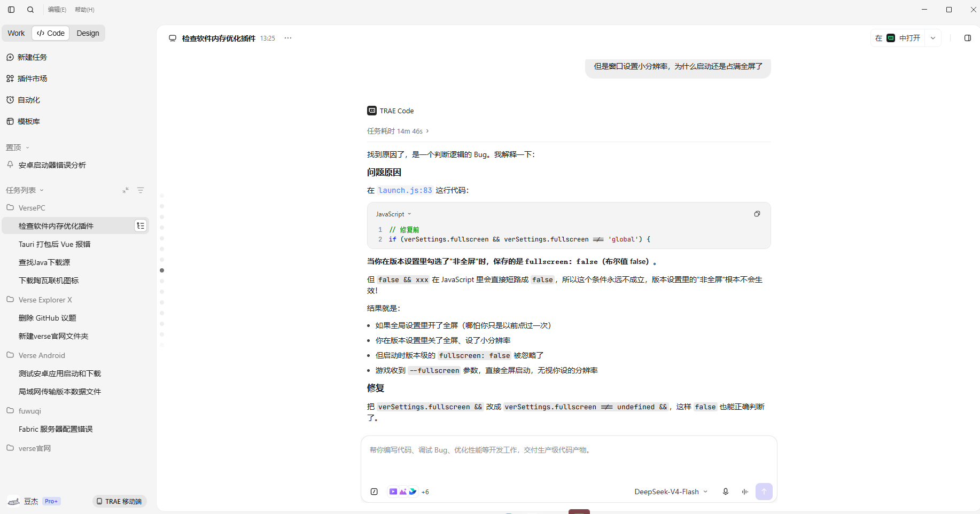Screen dimensions: 980x514
Task: Open the JavaScript language dropdown
Action: point(394,214)
